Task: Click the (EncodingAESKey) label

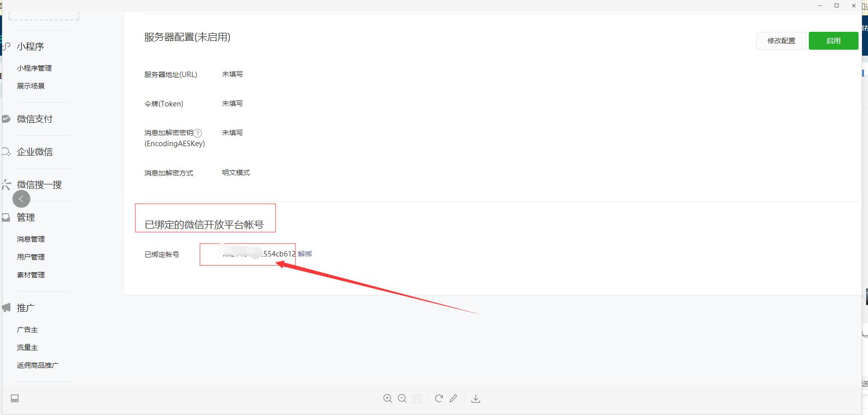Action: pyautogui.click(x=175, y=144)
